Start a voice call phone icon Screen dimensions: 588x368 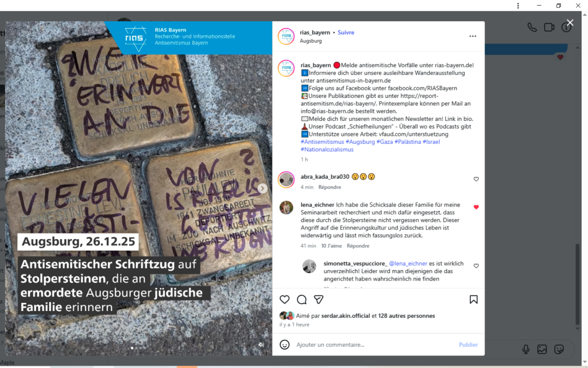[x=532, y=27]
